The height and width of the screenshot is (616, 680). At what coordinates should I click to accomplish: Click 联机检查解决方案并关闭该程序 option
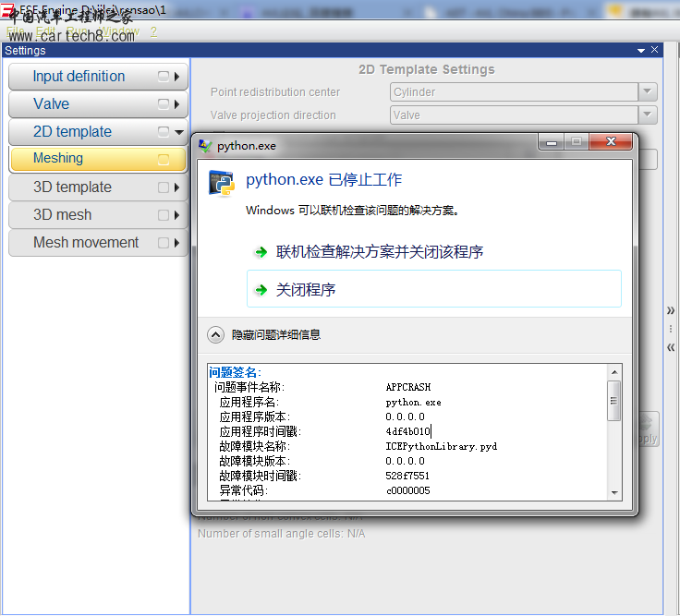(380, 252)
